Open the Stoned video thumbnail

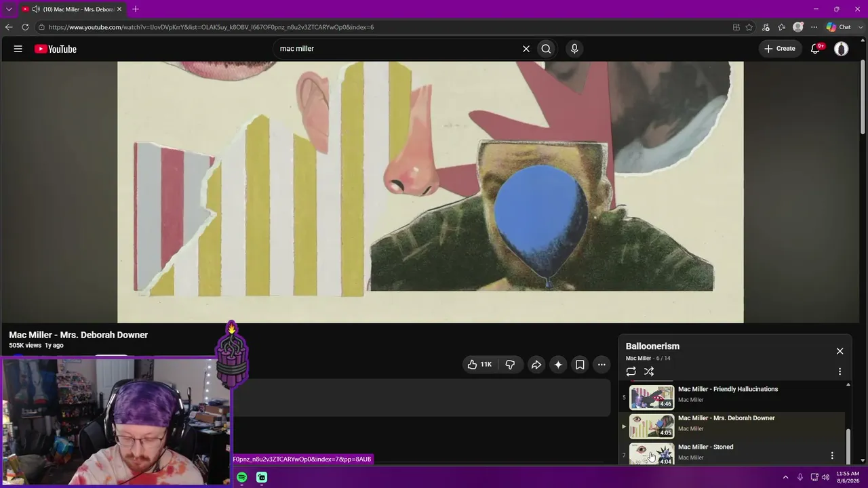(x=652, y=453)
